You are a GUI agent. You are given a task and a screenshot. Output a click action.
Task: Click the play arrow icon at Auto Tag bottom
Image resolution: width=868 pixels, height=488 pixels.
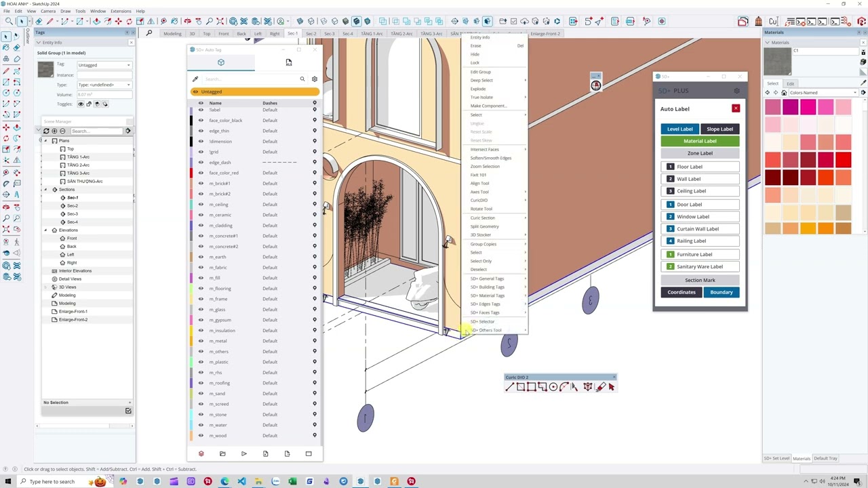[244, 453]
